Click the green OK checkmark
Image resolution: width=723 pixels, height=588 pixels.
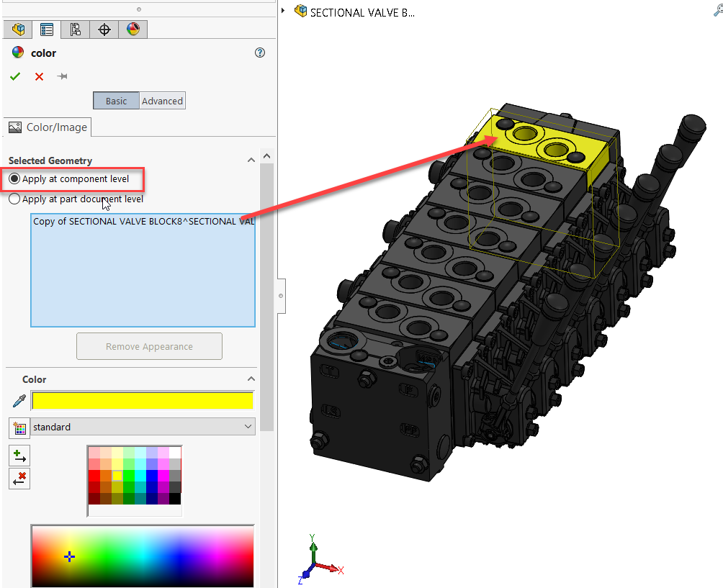[15, 76]
